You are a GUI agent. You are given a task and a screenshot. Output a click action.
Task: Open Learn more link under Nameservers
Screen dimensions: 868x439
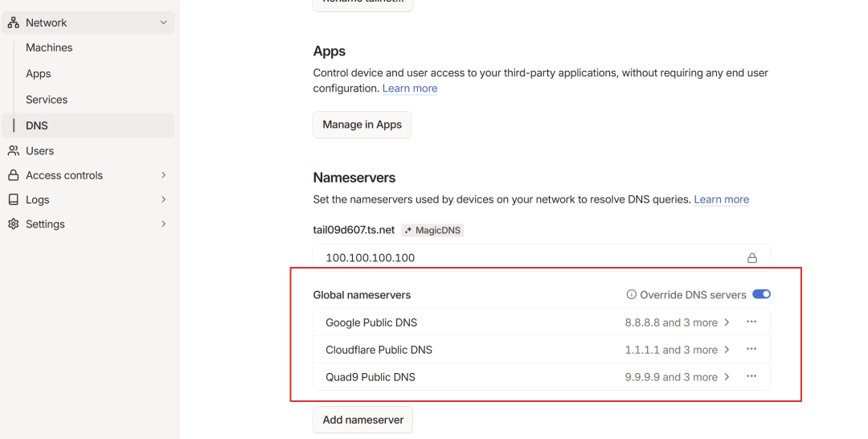pyautogui.click(x=721, y=199)
